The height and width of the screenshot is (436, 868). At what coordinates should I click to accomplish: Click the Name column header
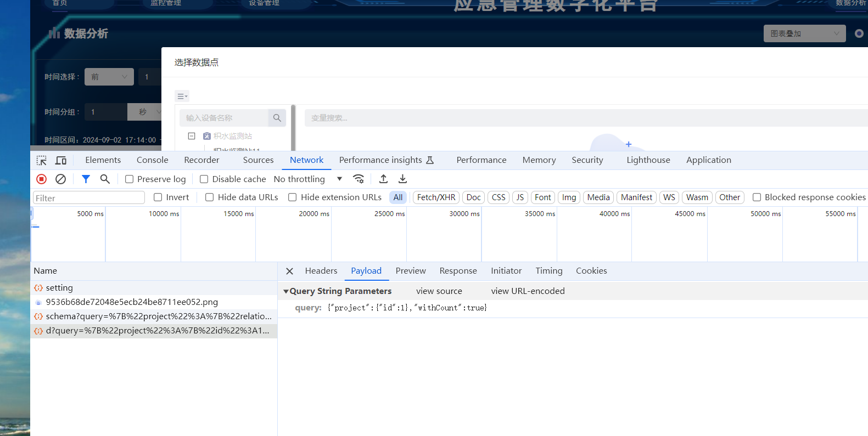coord(154,271)
